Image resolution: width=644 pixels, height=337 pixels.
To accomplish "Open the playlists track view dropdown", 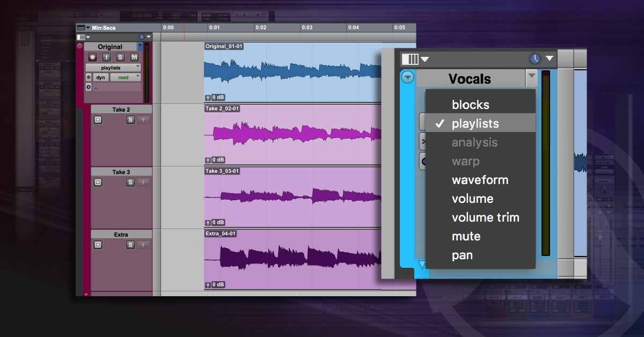I will coord(113,68).
